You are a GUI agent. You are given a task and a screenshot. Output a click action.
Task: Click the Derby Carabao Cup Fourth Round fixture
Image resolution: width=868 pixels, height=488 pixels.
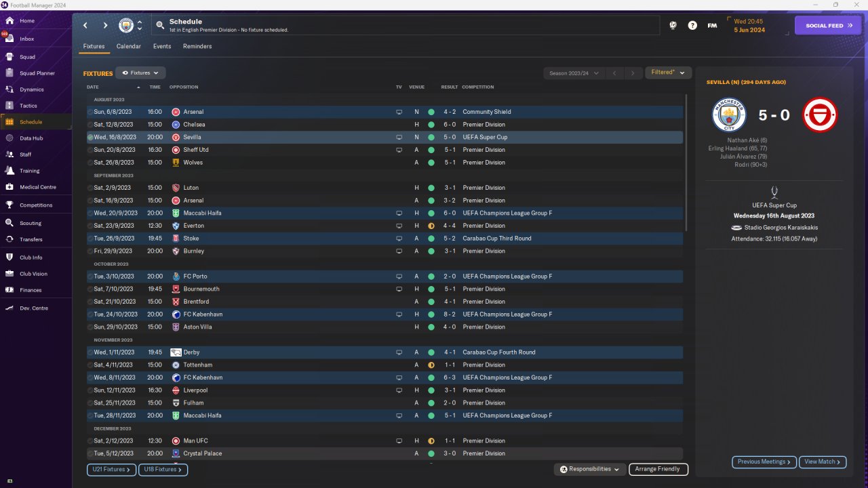(384, 352)
